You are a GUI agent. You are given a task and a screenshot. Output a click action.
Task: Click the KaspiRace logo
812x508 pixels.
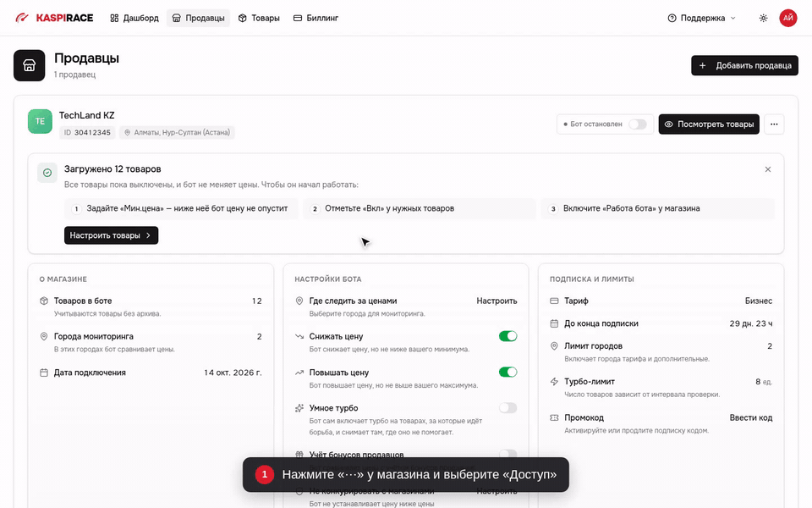[x=54, y=18]
